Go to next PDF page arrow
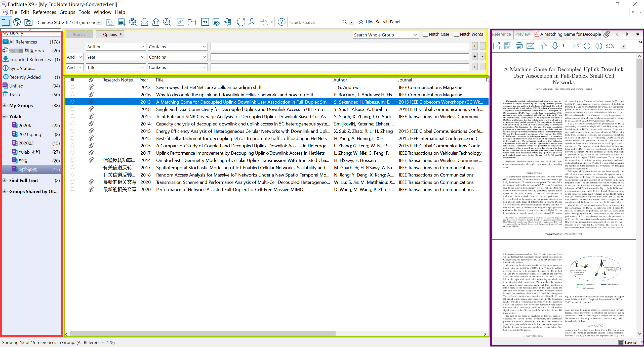644x347 pixels. point(555,46)
